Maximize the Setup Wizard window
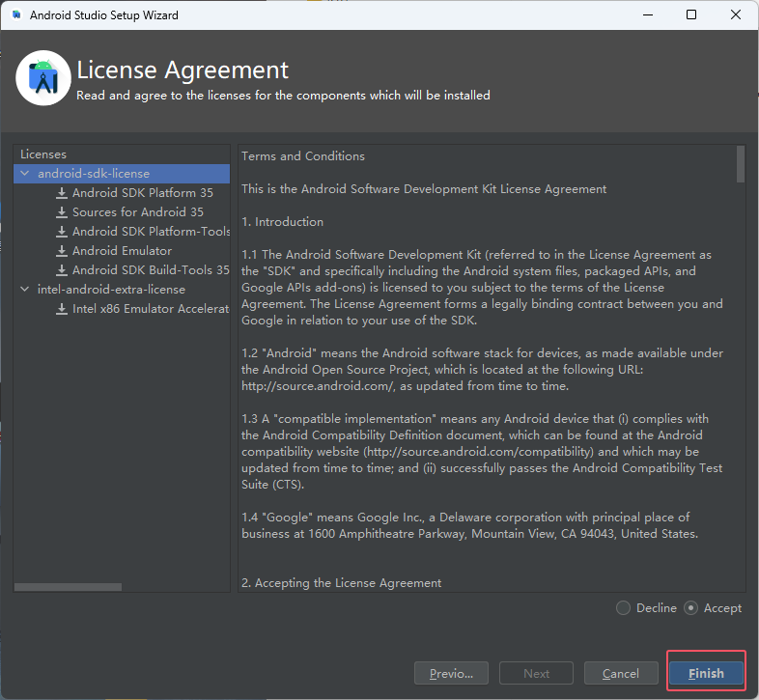 (691, 15)
